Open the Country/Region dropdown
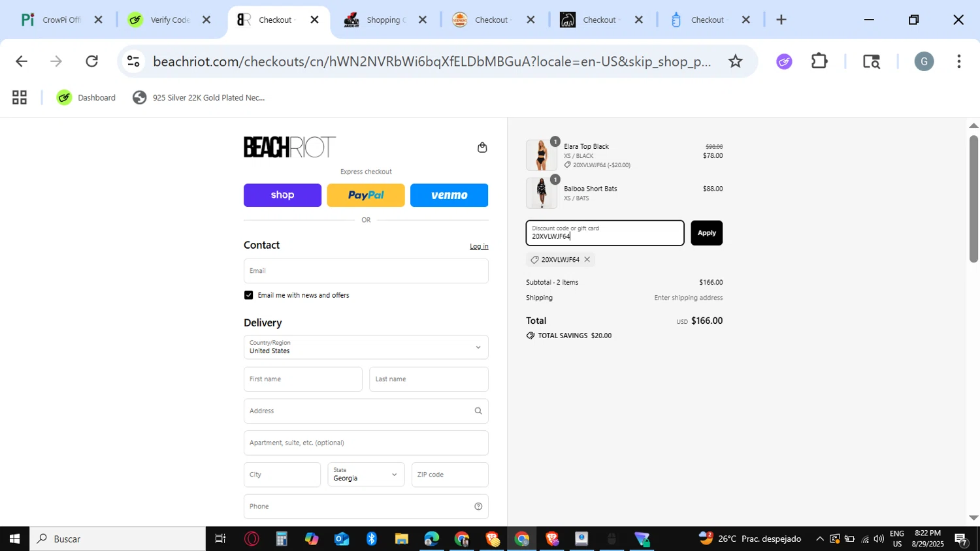Image resolution: width=980 pixels, height=551 pixels. tap(366, 347)
